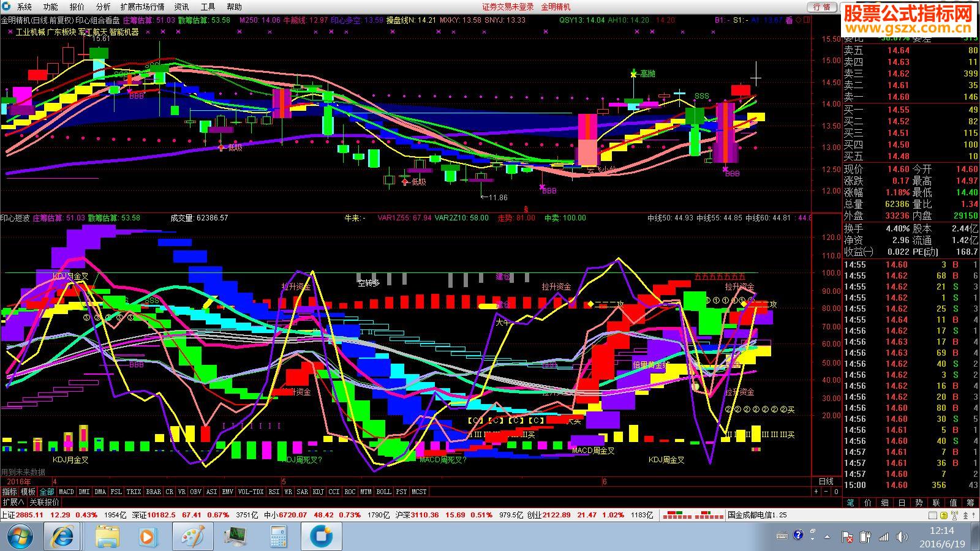This screenshot has width=980, height=551.
Task: Click the 行情 button in title bar
Action: tap(822, 7)
